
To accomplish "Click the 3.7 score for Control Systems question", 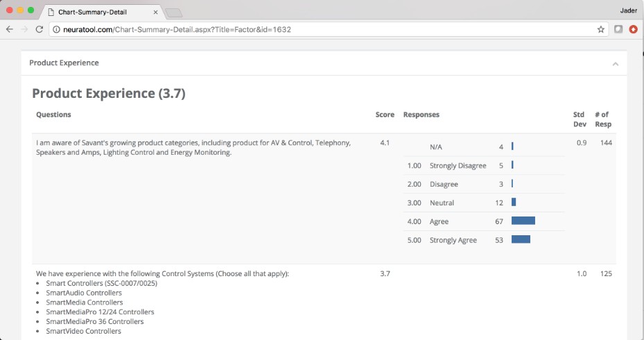I will tap(385, 273).
